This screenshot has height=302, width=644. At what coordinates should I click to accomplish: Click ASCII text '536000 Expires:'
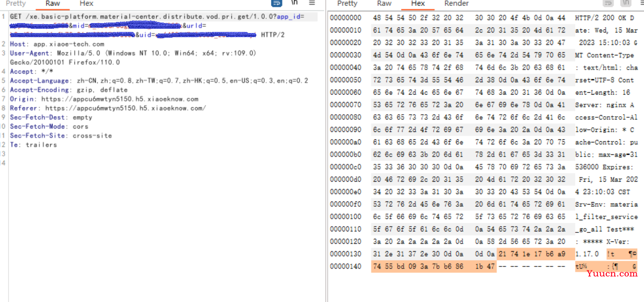604,167
